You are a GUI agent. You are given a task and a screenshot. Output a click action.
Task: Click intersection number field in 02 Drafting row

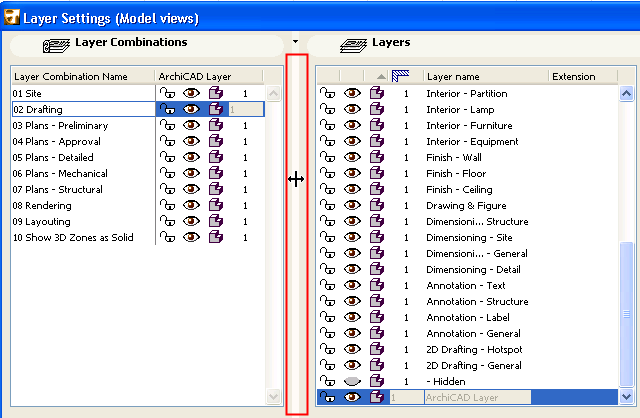pos(246,109)
